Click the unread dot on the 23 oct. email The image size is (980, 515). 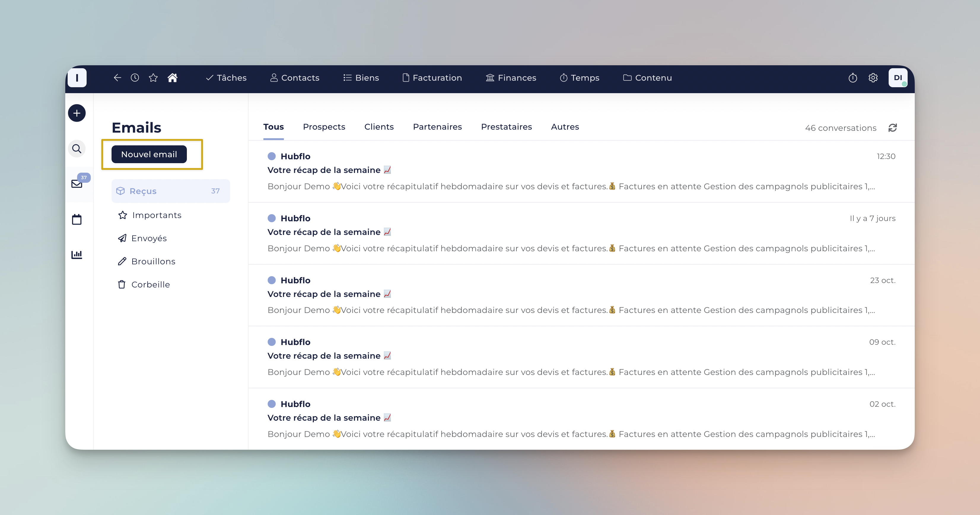coord(272,280)
